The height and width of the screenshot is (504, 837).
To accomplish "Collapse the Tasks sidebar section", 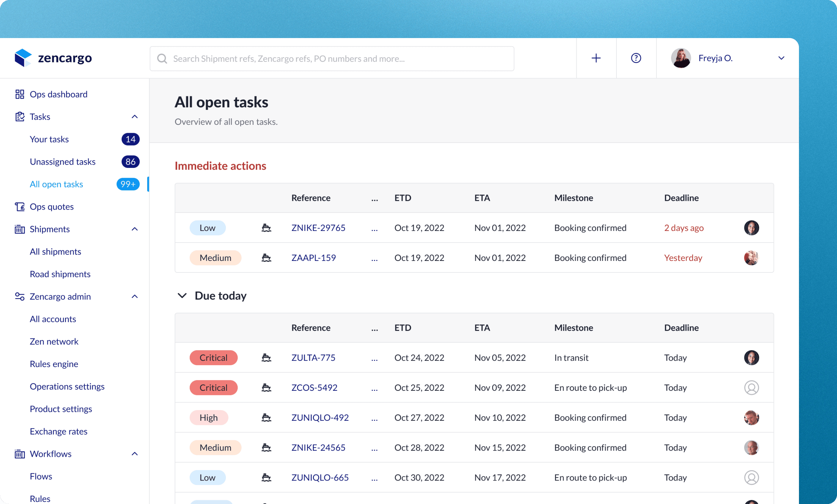I will 135,117.
